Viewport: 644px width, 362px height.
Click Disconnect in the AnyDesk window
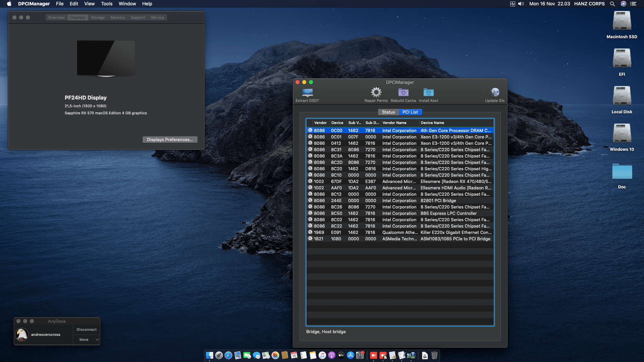point(86,329)
